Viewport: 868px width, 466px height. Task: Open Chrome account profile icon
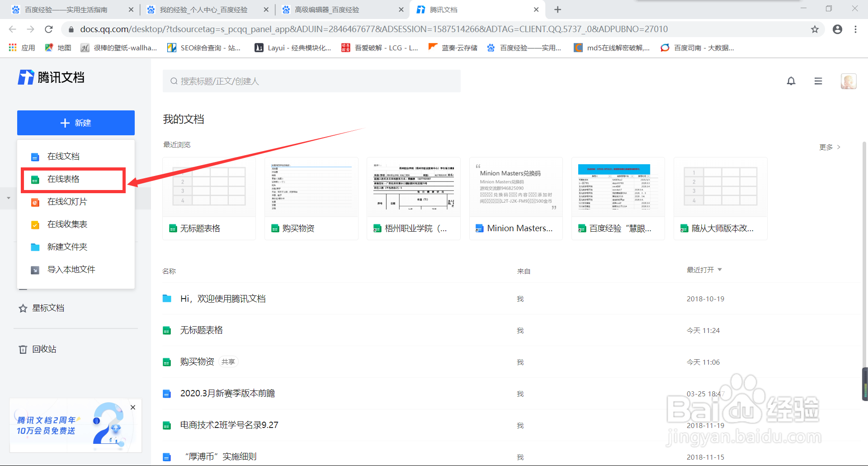837,29
